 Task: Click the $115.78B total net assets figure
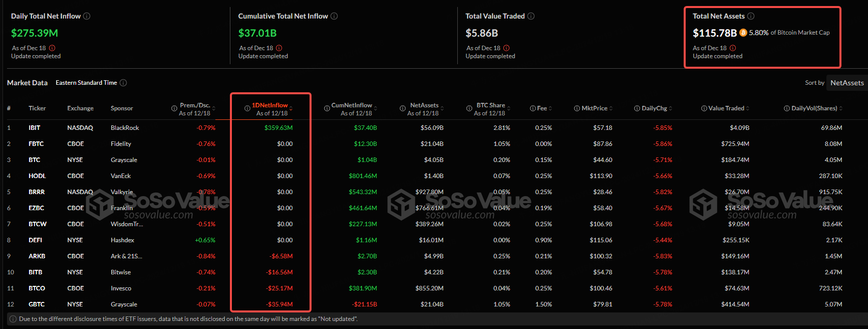pyautogui.click(x=715, y=33)
